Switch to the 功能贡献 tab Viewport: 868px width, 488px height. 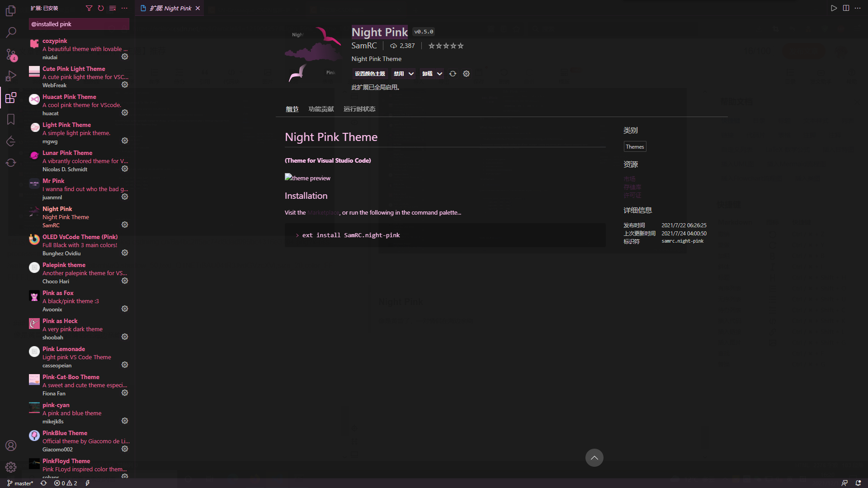[x=321, y=109]
